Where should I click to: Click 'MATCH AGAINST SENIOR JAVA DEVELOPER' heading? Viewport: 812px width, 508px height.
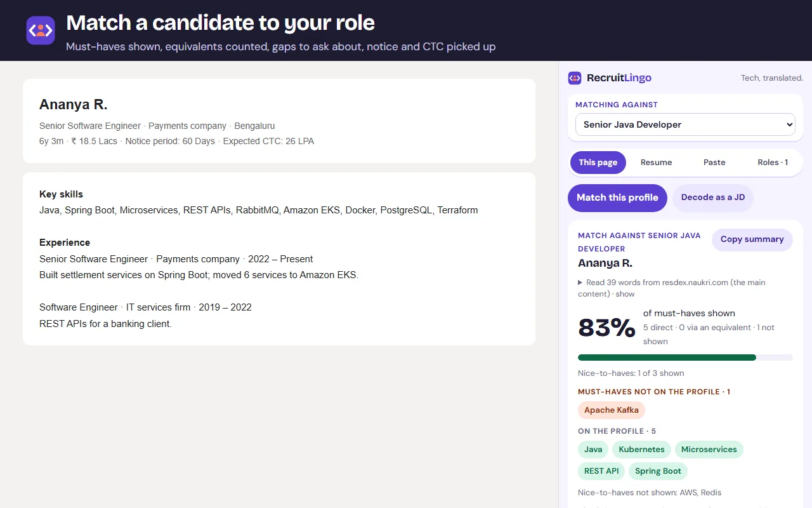[639, 242]
